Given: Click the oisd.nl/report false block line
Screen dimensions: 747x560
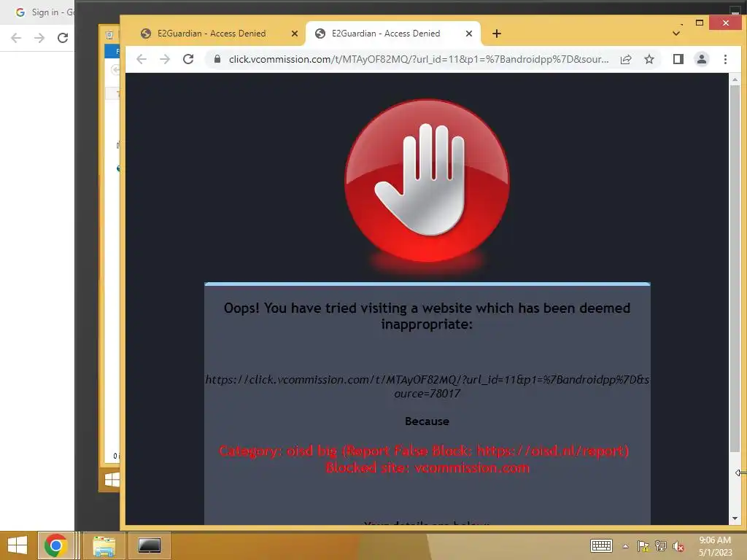Looking at the screenshot, I should pyautogui.click(x=424, y=451).
